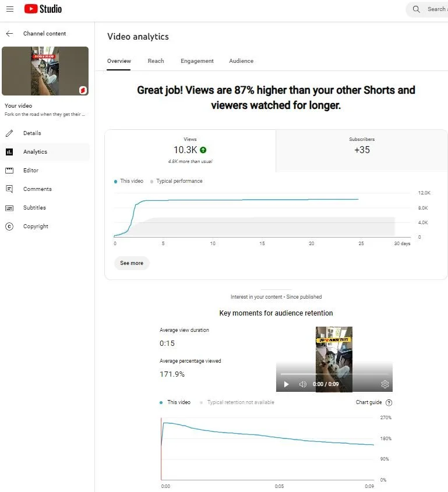The height and width of the screenshot is (492, 448).
Task: Click the Shorts badge on thumbnail
Action: click(83, 90)
